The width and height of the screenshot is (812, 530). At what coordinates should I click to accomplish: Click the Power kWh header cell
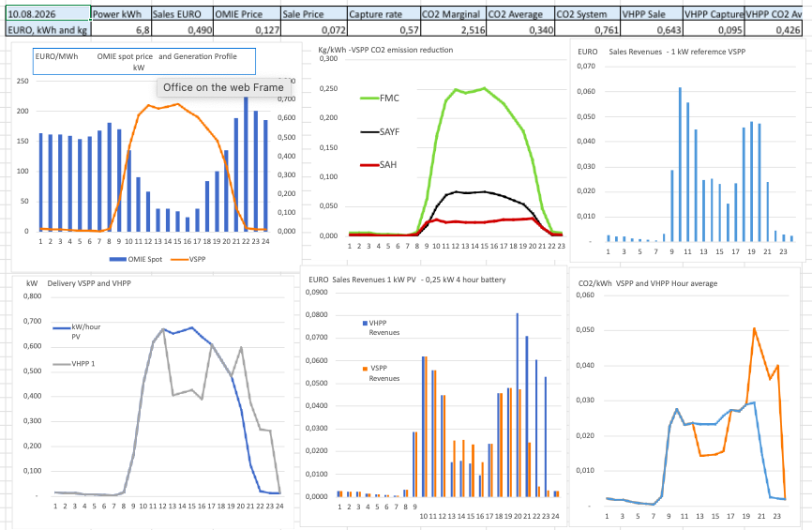[121, 14]
